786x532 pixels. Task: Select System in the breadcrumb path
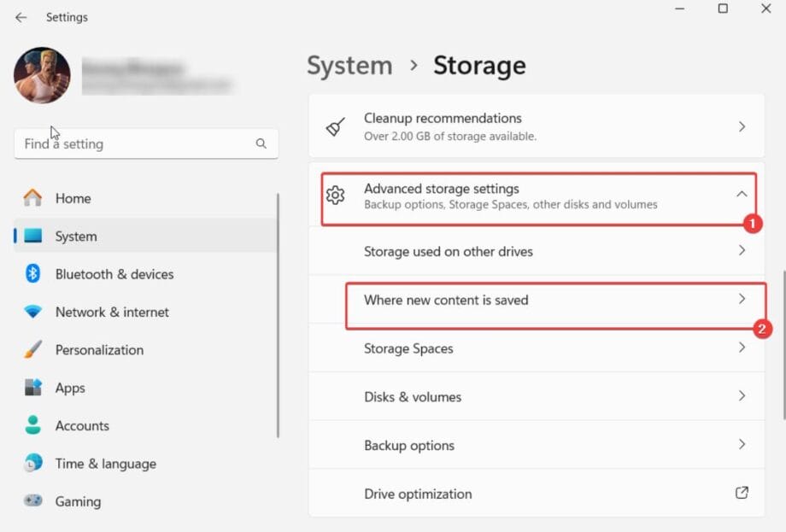[x=349, y=65]
